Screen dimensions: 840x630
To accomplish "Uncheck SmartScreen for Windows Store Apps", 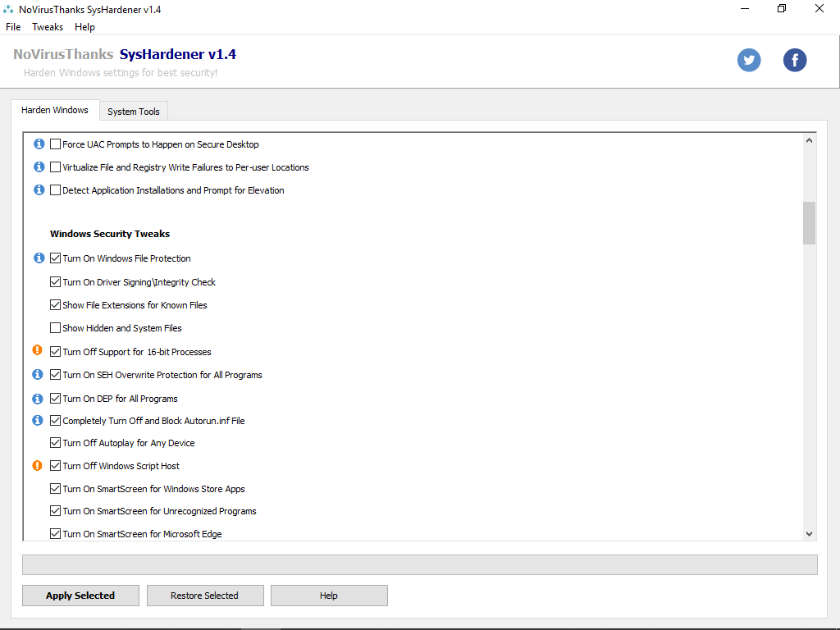I will coord(55,489).
